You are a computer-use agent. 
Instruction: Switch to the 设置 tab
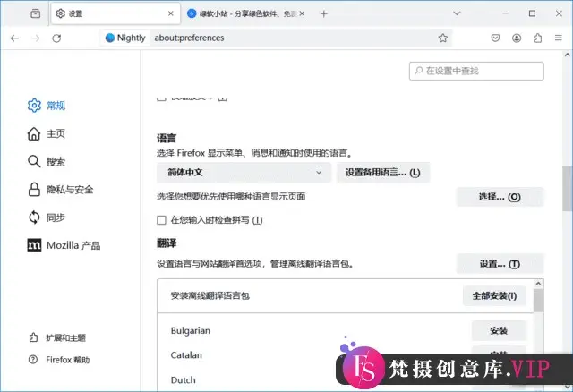point(115,13)
